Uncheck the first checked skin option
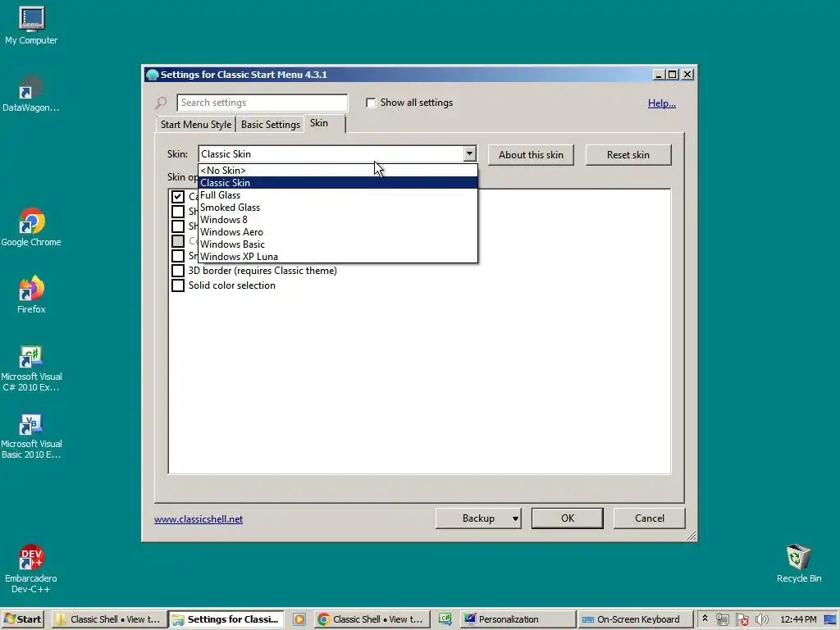The height and width of the screenshot is (630, 840). tap(178, 197)
